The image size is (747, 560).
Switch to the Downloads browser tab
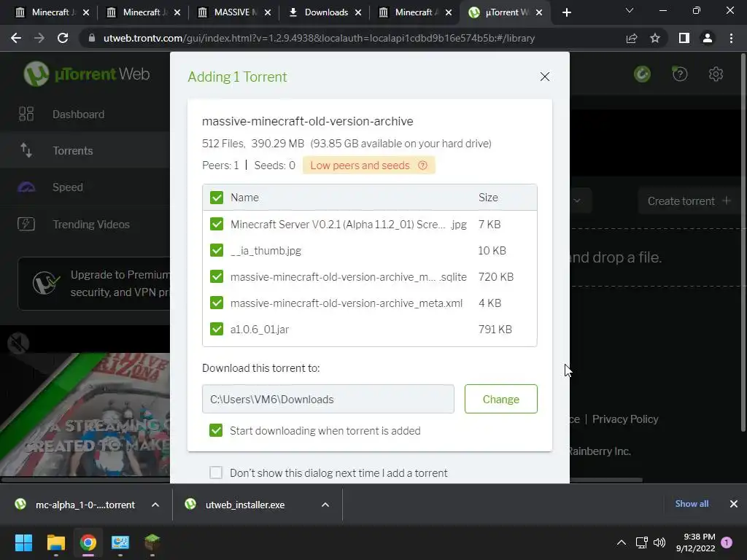326,12
